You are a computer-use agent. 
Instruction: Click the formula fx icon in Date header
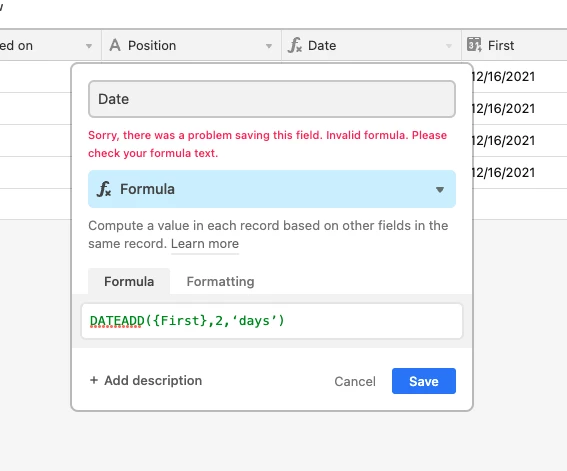tap(295, 46)
